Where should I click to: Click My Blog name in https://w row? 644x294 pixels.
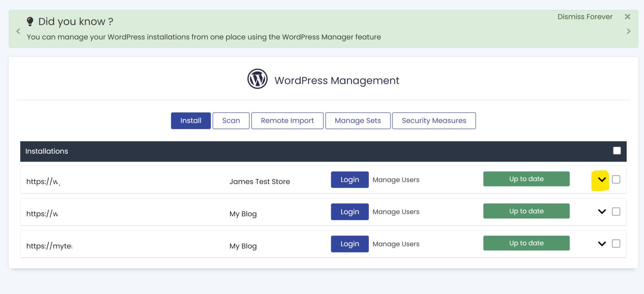pos(243,214)
